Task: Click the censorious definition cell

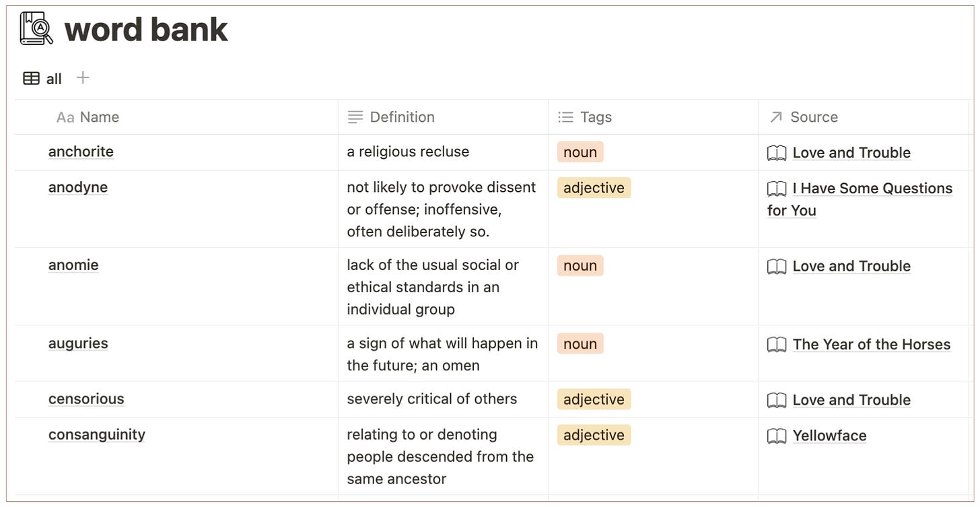Action: click(444, 399)
